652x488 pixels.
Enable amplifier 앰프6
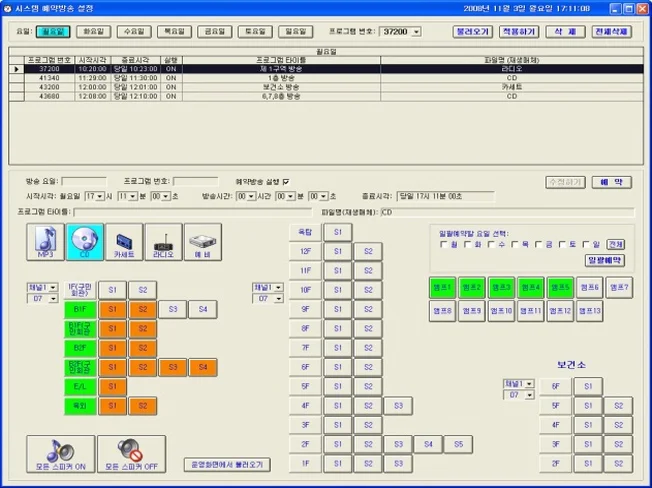(x=590, y=288)
